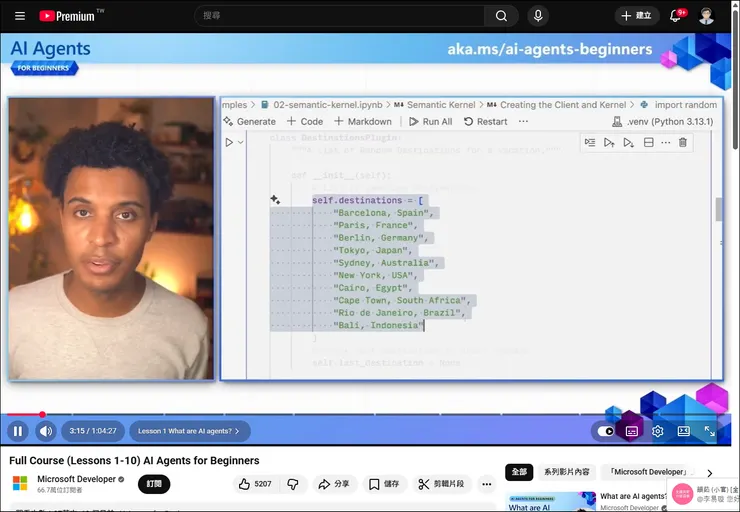Save the video to playlist (儲存)
Screen dimensions: 740x512
(384, 484)
